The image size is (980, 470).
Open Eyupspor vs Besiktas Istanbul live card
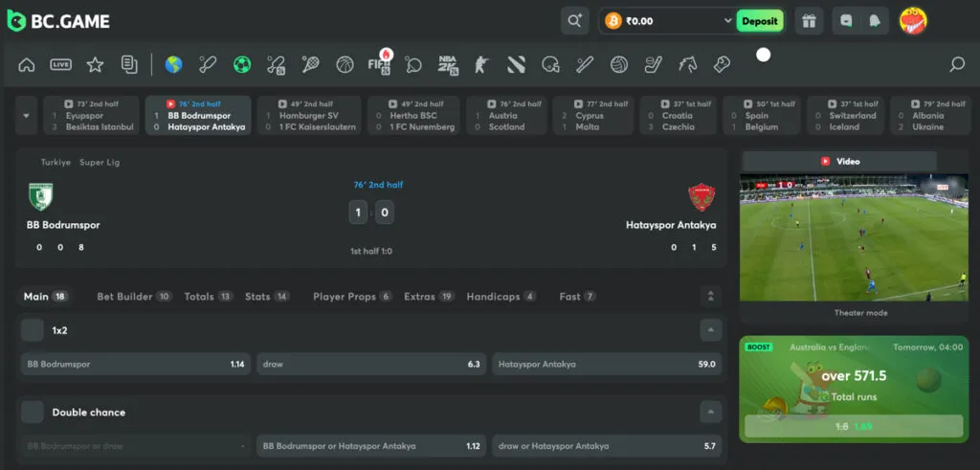[x=91, y=115]
